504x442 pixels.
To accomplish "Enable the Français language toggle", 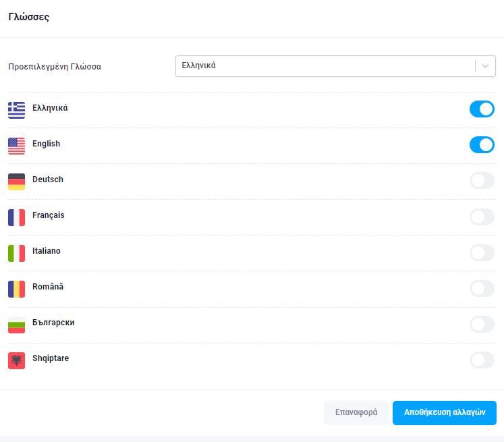I will point(482,217).
